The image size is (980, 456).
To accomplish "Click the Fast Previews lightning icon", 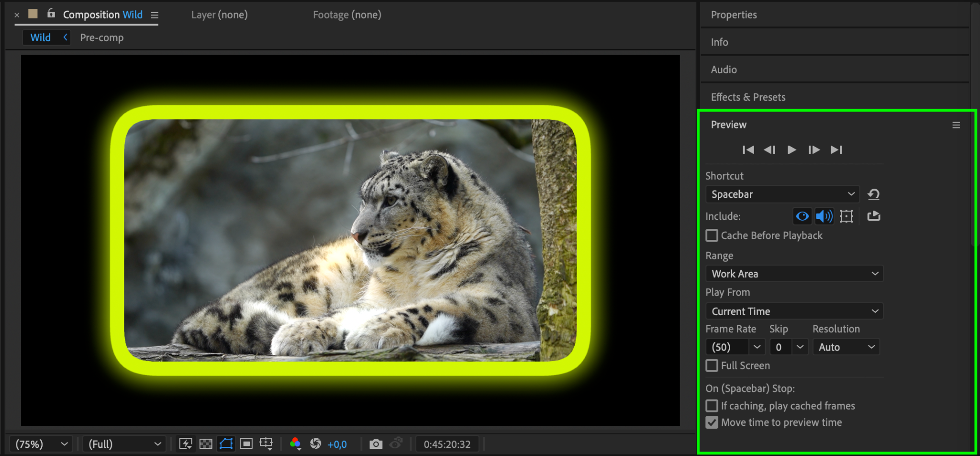I will pyautogui.click(x=186, y=444).
